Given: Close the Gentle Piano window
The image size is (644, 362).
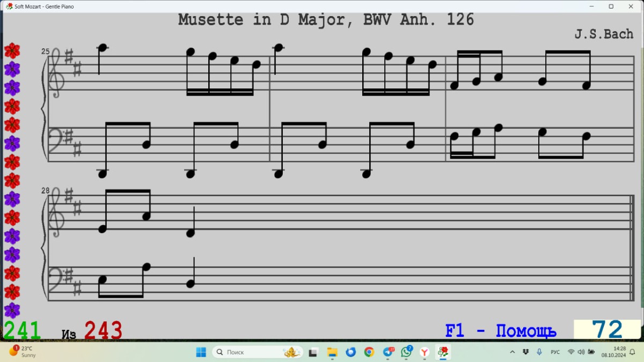Looking at the screenshot, I should (631, 6).
